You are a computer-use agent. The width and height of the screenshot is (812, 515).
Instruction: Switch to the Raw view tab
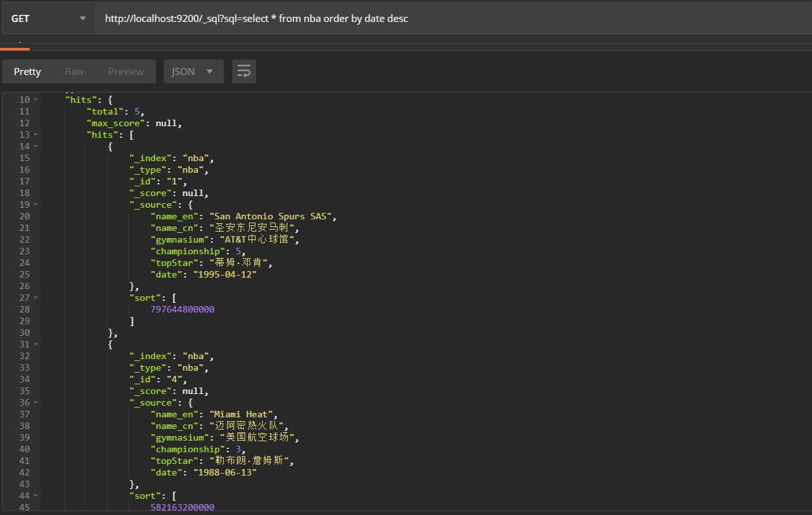point(74,72)
